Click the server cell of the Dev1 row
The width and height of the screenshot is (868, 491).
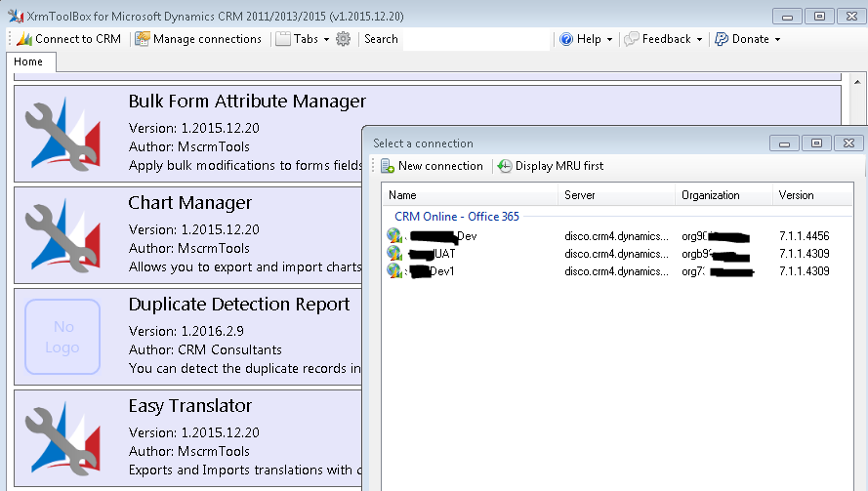coord(616,271)
